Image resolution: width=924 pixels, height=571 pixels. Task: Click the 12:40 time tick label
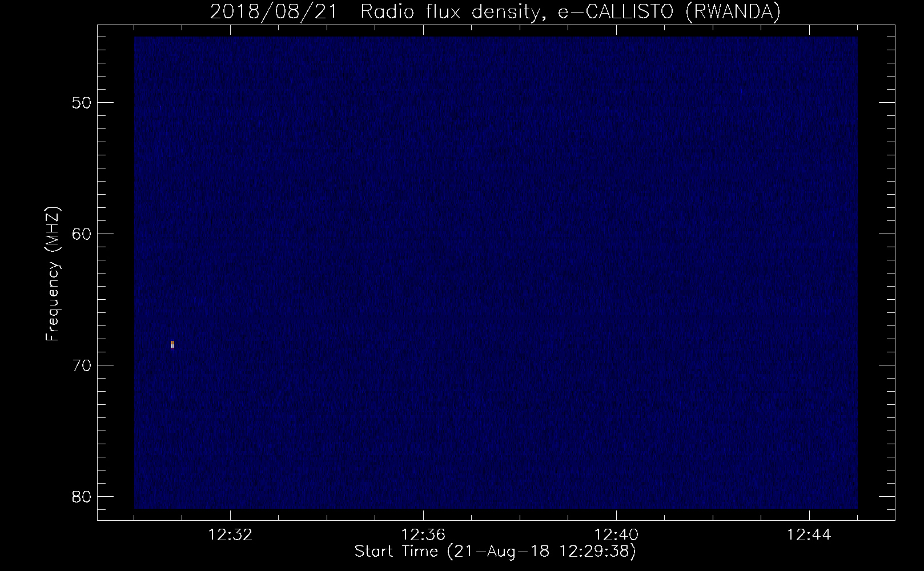pos(616,535)
